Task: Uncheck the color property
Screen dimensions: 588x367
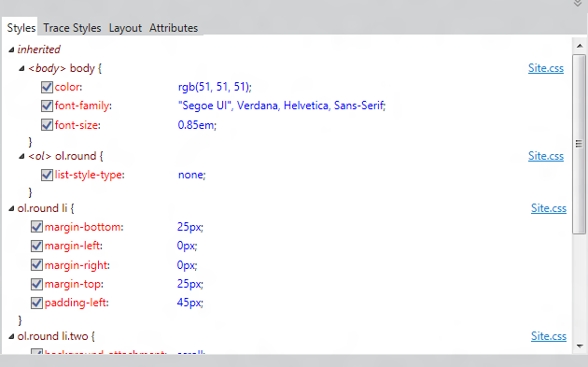Action: 47,87
